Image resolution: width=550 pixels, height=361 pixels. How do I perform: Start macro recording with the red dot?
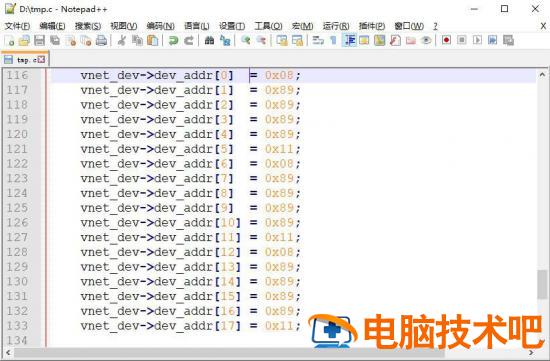pos(446,40)
